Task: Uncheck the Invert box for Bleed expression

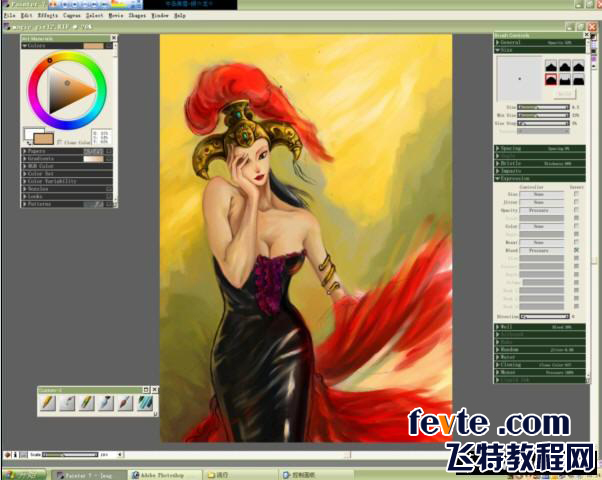Action: click(576, 250)
